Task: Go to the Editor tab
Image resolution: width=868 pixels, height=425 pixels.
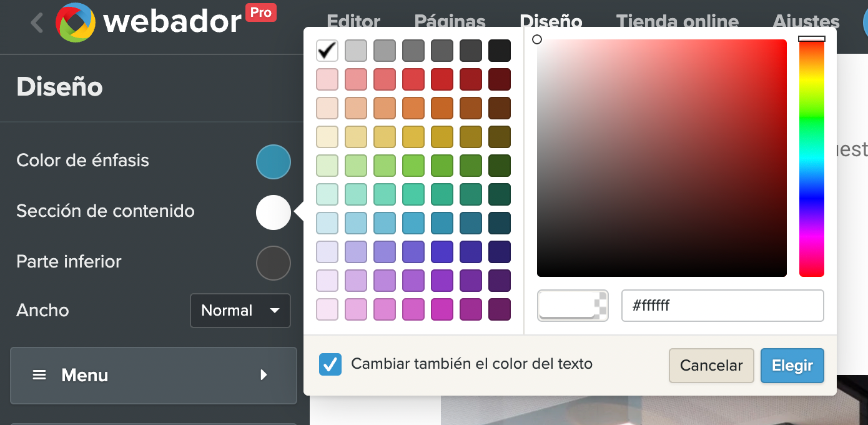Action: click(x=353, y=22)
